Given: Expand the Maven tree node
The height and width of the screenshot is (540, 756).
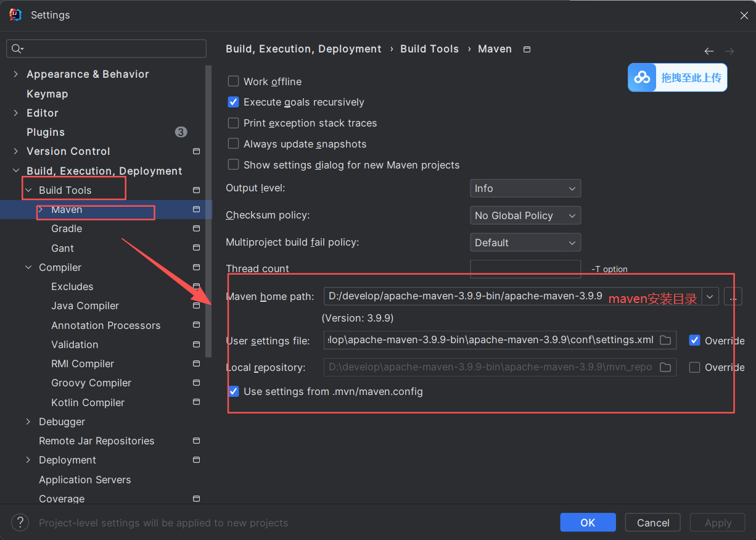Looking at the screenshot, I should pyautogui.click(x=41, y=209).
